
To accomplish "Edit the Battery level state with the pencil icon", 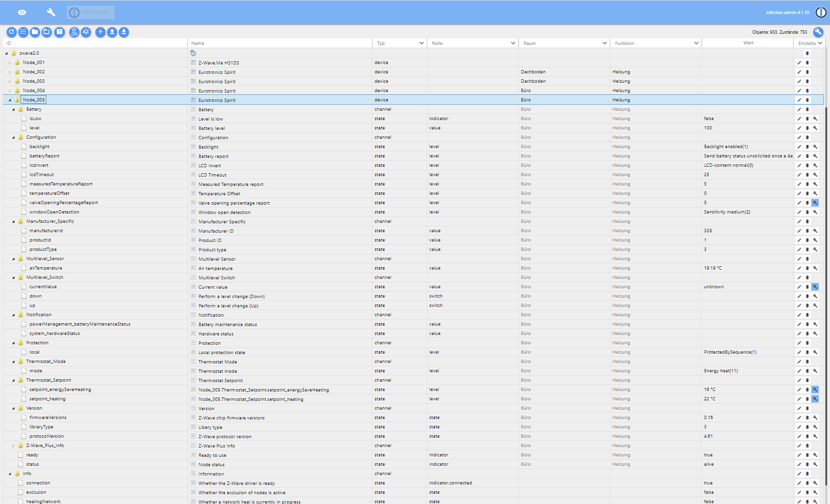I will [x=799, y=128].
